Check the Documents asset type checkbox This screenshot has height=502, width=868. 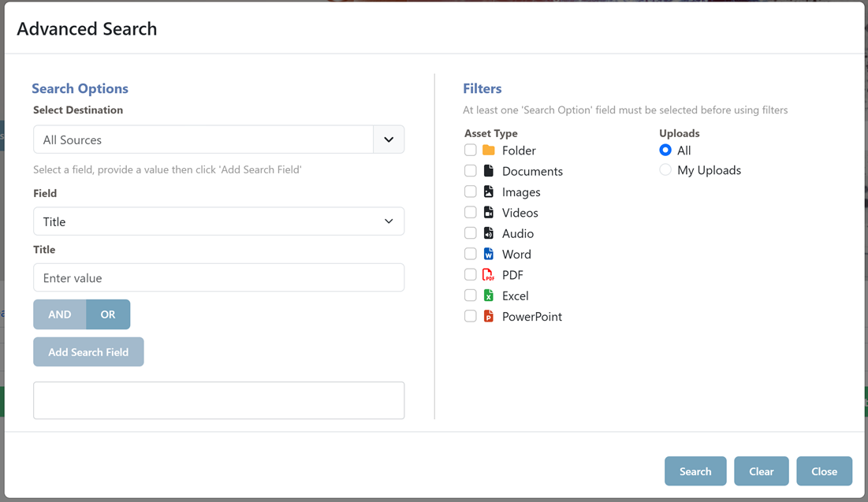point(470,170)
